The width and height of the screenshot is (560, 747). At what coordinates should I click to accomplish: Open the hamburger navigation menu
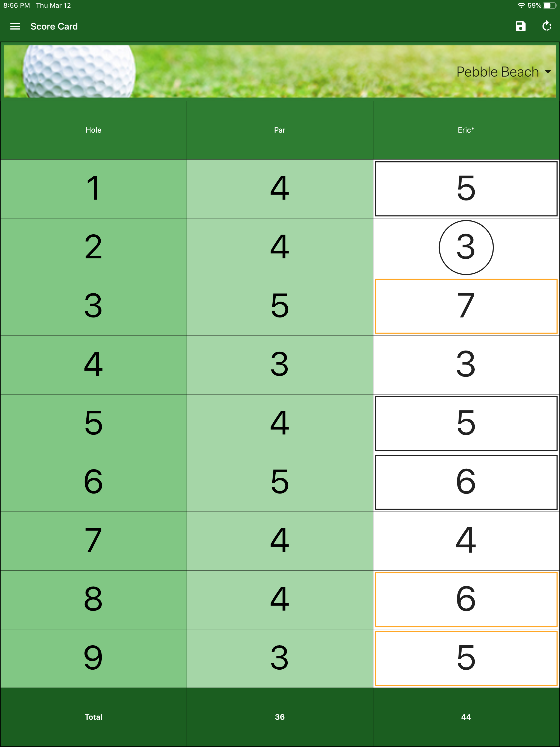click(15, 26)
